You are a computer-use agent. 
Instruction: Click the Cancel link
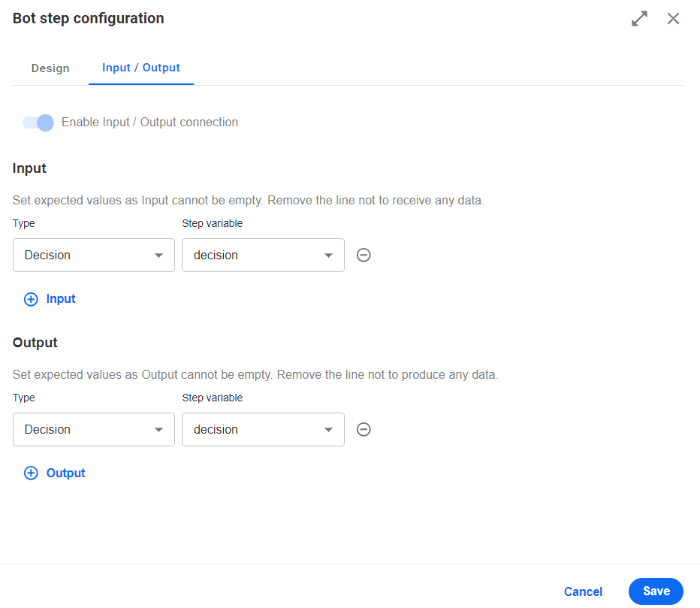(583, 591)
